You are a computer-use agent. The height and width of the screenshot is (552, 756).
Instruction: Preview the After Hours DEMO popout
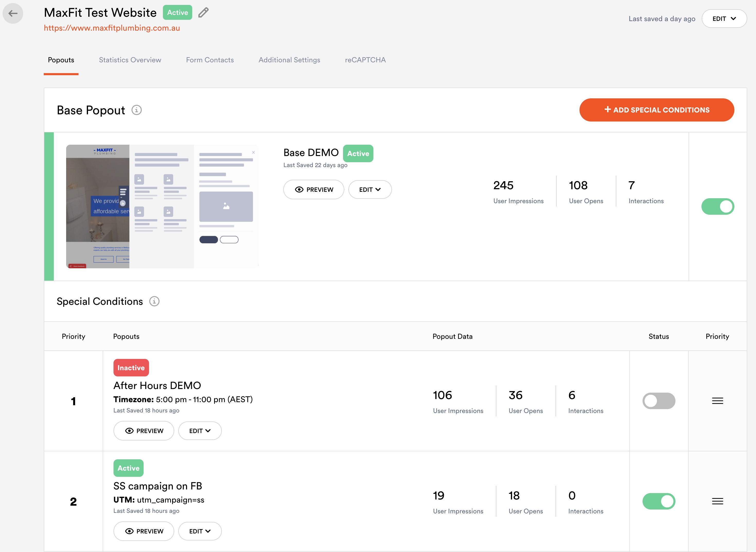point(144,431)
